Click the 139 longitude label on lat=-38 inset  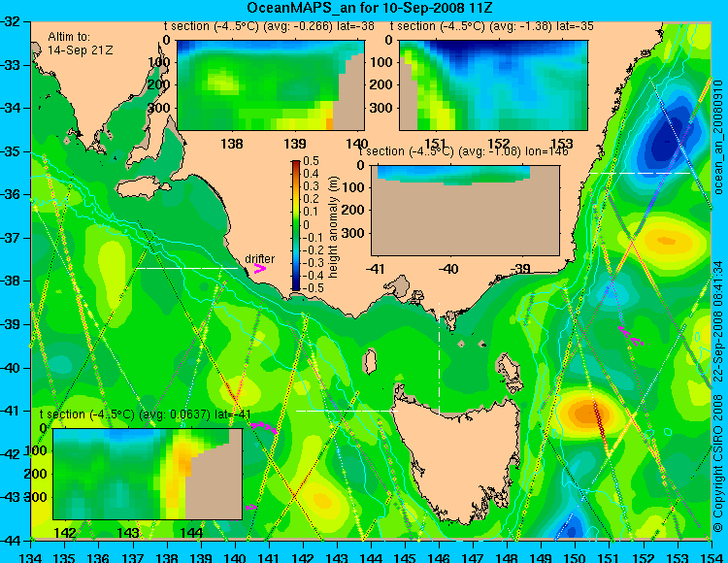tap(295, 144)
